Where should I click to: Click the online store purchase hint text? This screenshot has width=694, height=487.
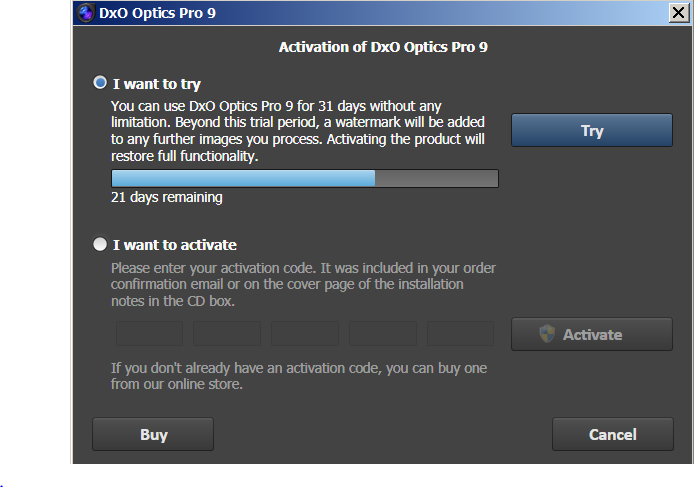[298, 376]
